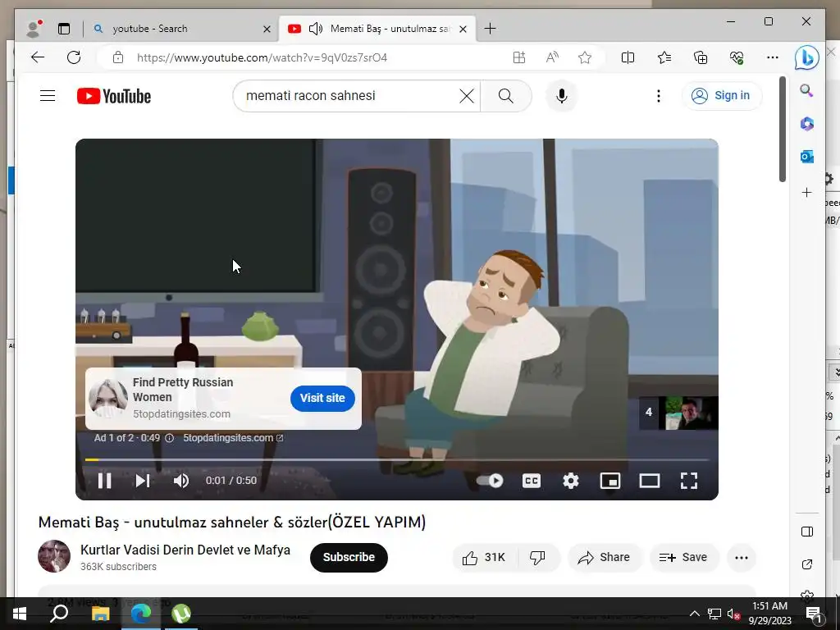The width and height of the screenshot is (840, 630).
Task: Close the Memati Baş tab
Action: [x=463, y=29]
